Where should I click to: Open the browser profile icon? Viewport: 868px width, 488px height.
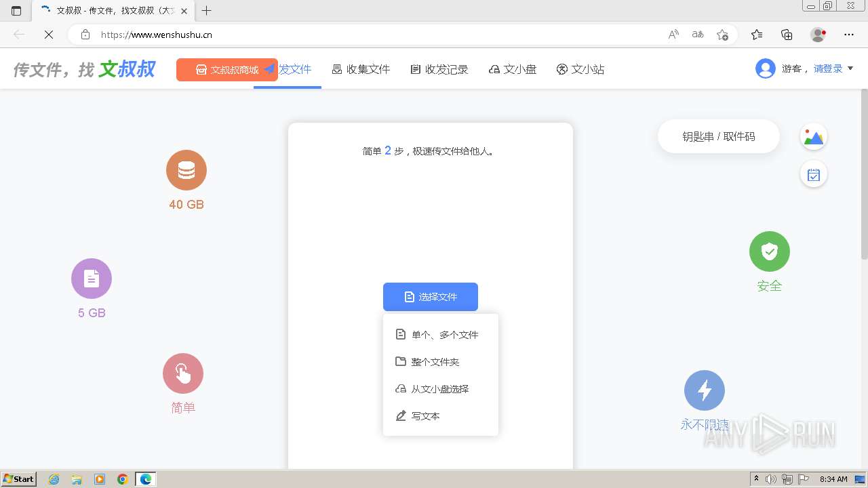pos(818,35)
